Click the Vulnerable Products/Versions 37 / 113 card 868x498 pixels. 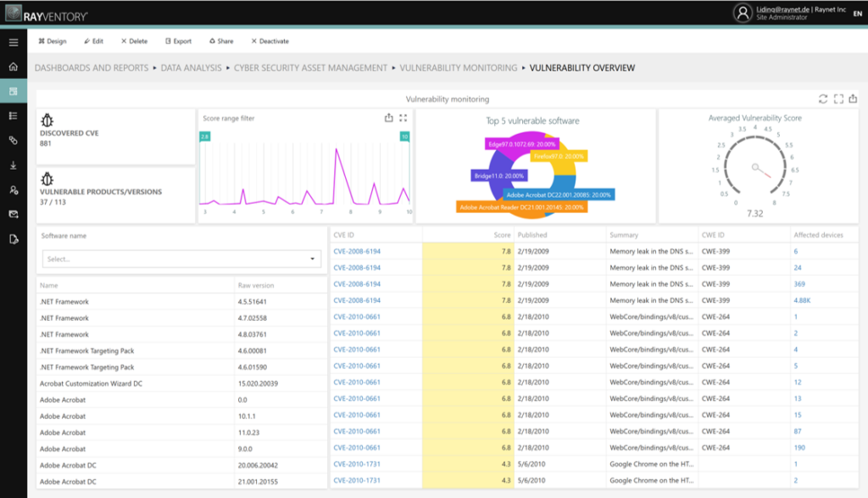115,195
